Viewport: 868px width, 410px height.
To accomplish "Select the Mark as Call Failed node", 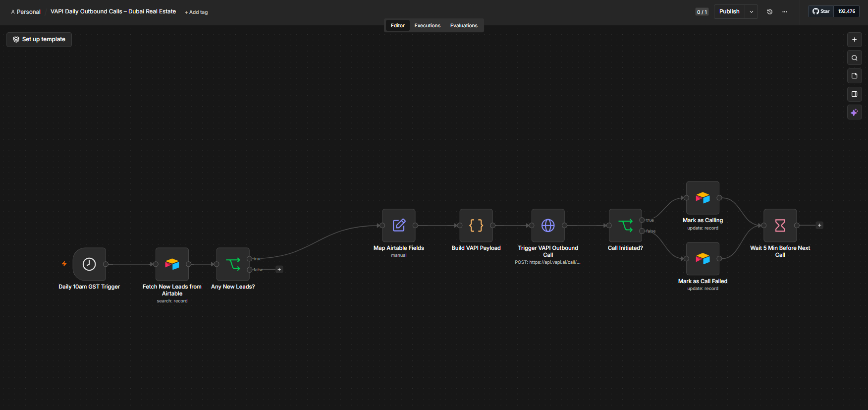I will pos(703,259).
